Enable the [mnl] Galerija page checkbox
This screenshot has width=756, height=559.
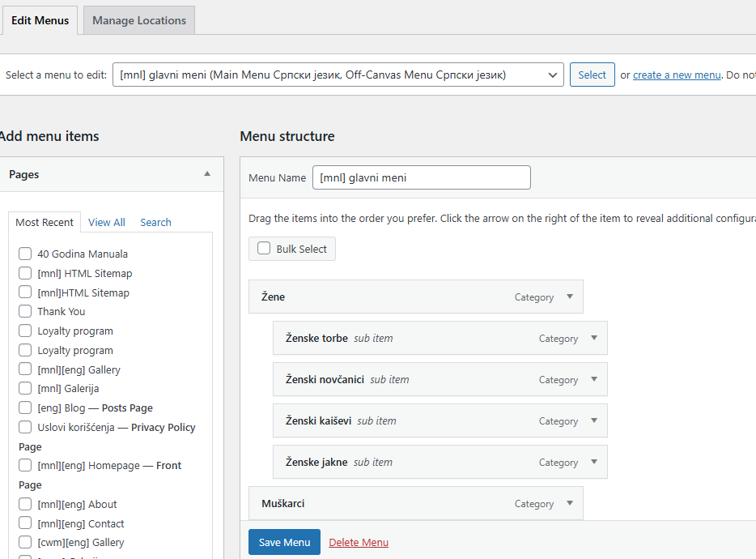(x=25, y=388)
